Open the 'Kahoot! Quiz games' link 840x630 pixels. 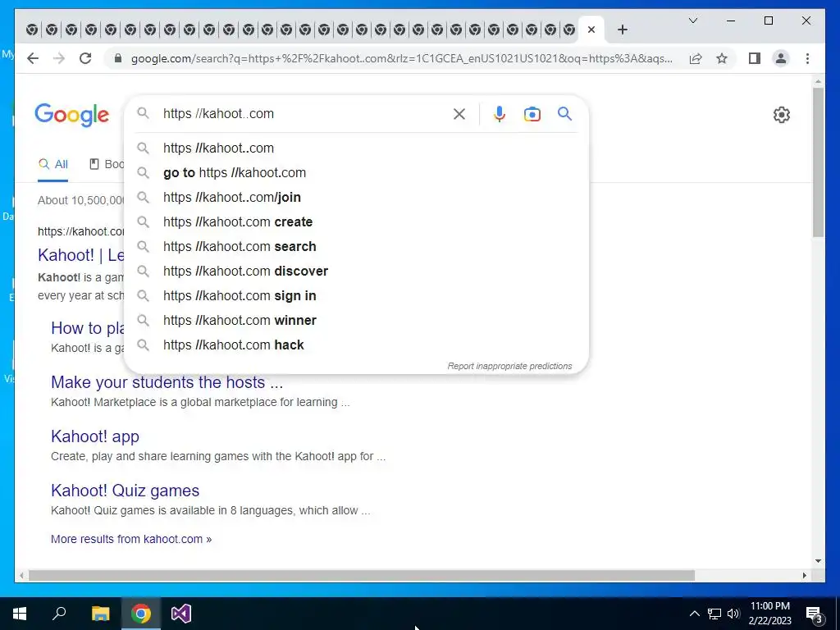point(125,491)
